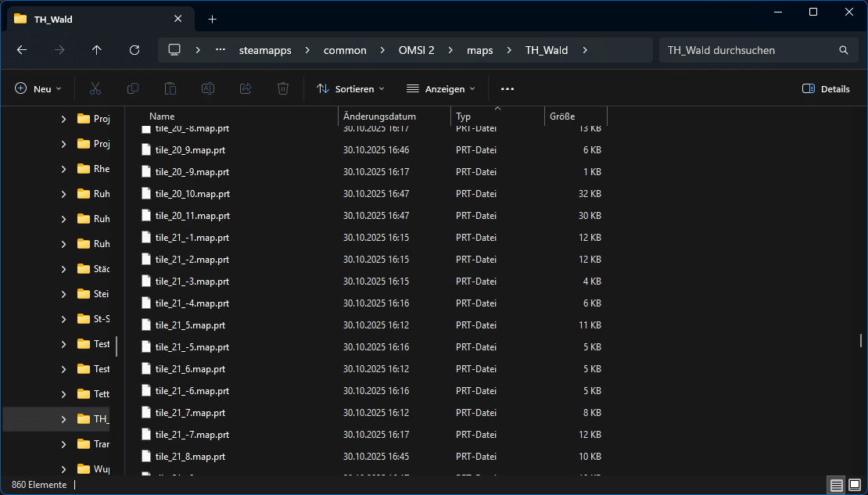Image resolution: width=868 pixels, height=495 pixels.
Task: Click the Cut scissors icon
Action: point(95,89)
